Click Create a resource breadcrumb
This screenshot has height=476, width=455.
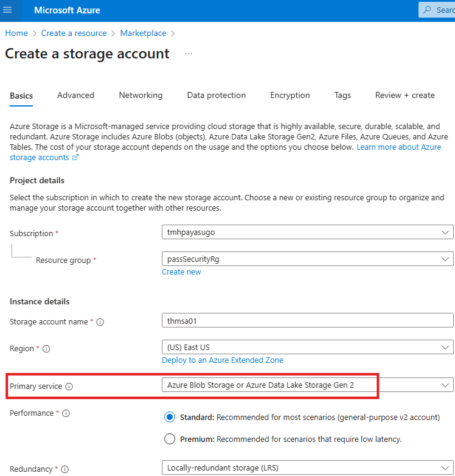point(74,33)
